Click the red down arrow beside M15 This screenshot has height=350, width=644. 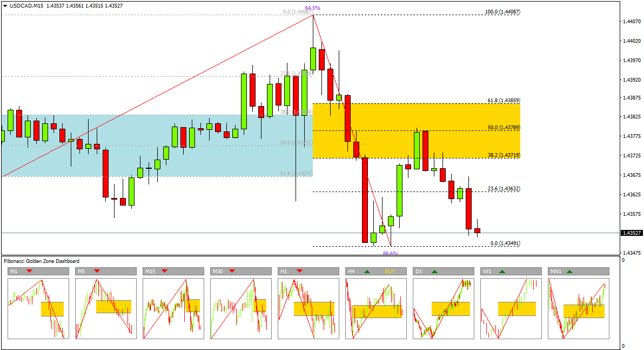pyautogui.click(x=165, y=271)
